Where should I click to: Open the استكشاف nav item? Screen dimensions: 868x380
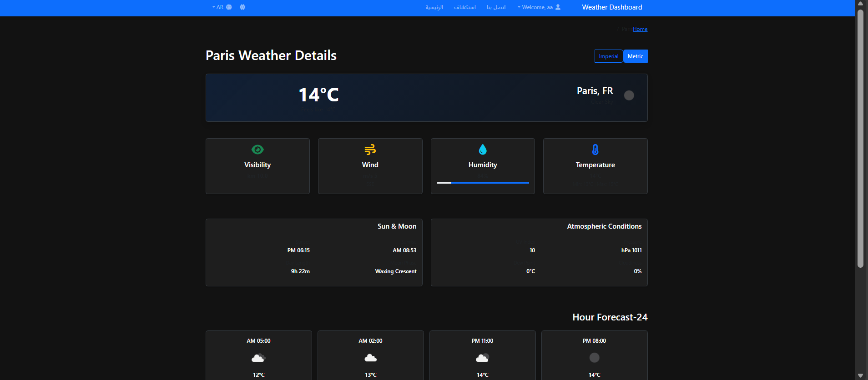coord(465,7)
